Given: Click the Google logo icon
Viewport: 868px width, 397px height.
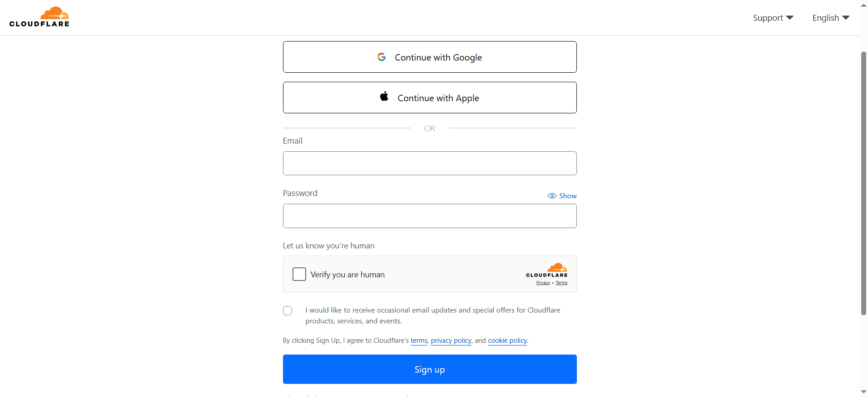Looking at the screenshot, I should 382,57.
